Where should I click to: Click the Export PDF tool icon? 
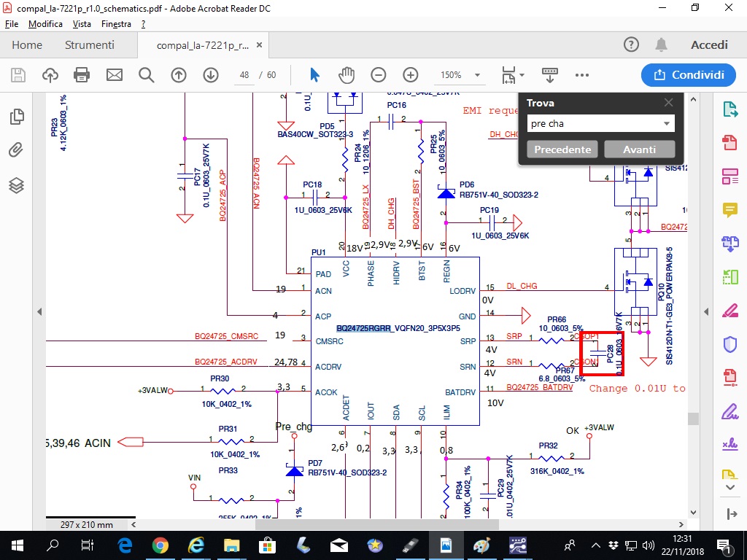[x=729, y=109]
